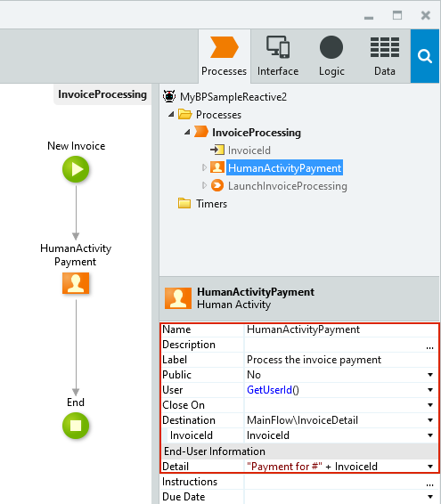The image size is (441, 504).
Task: Select the green End node
Action: point(76,426)
